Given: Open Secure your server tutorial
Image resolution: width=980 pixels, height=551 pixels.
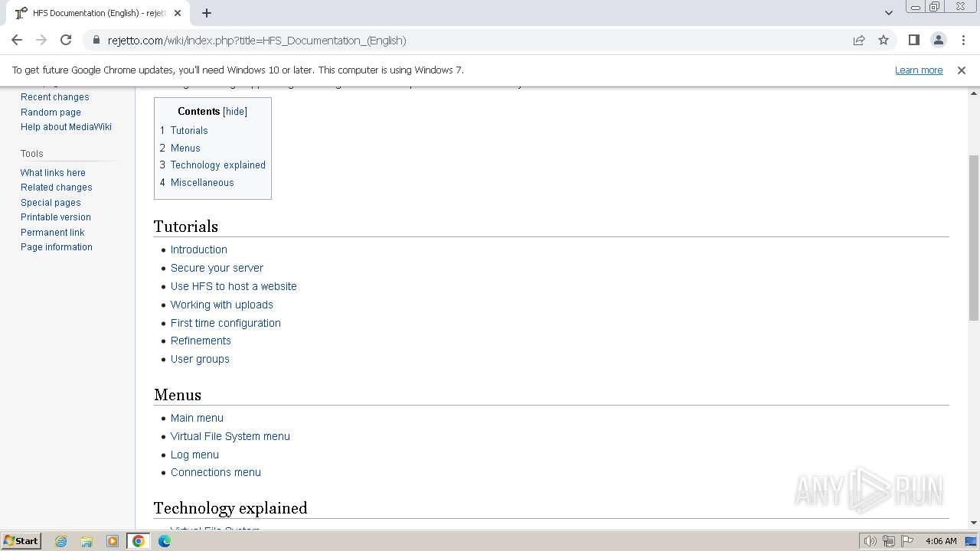Looking at the screenshot, I should pyautogui.click(x=217, y=268).
